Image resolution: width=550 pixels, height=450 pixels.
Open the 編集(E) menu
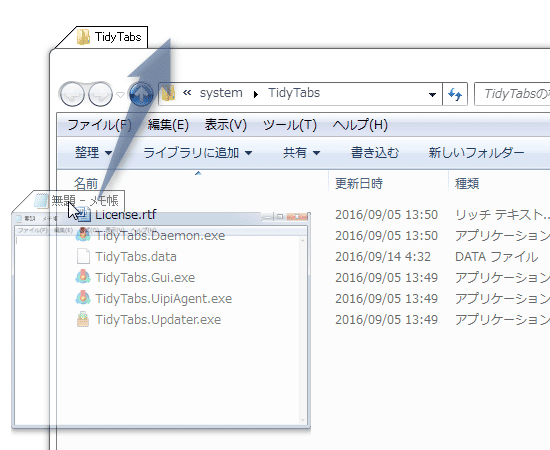[168, 125]
